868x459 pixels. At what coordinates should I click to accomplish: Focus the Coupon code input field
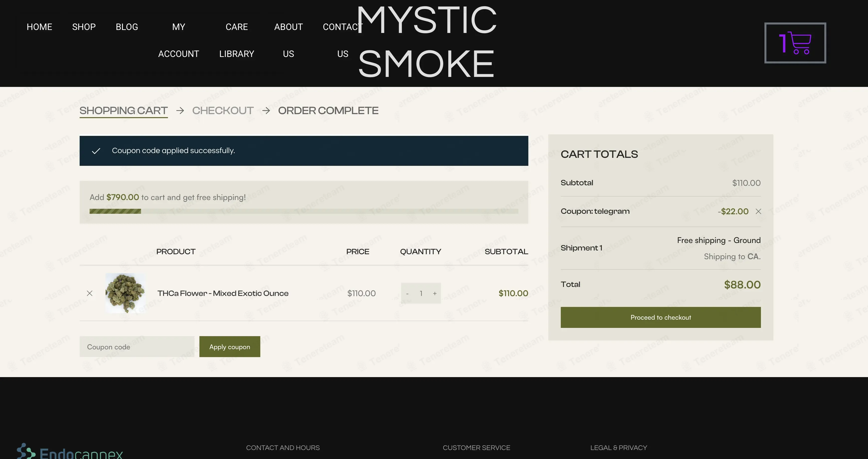coord(137,347)
